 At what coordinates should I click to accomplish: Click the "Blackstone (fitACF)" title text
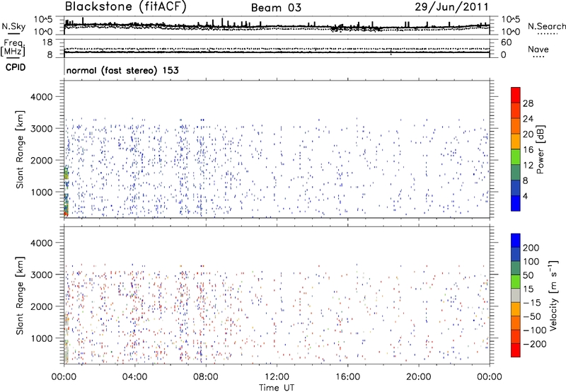[x=125, y=7]
